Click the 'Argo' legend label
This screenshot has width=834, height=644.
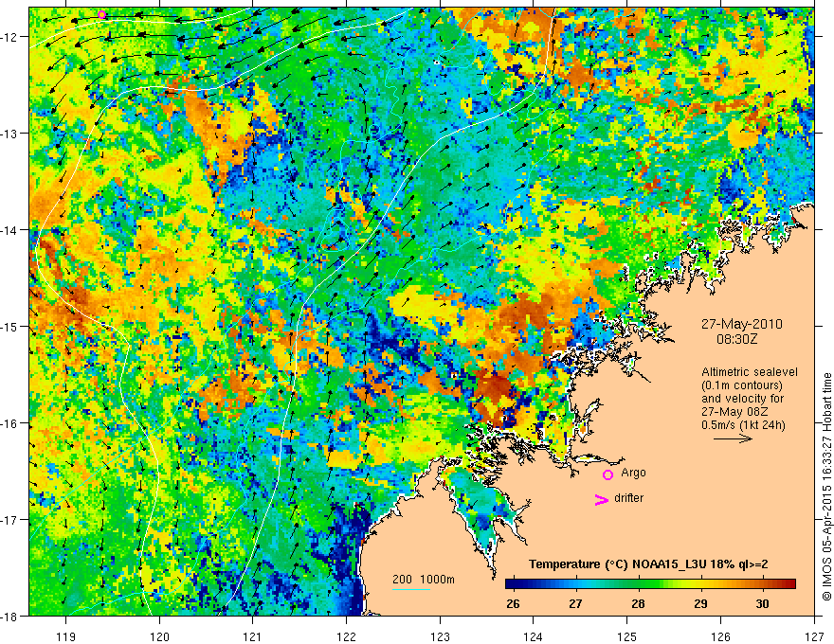[x=633, y=473]
